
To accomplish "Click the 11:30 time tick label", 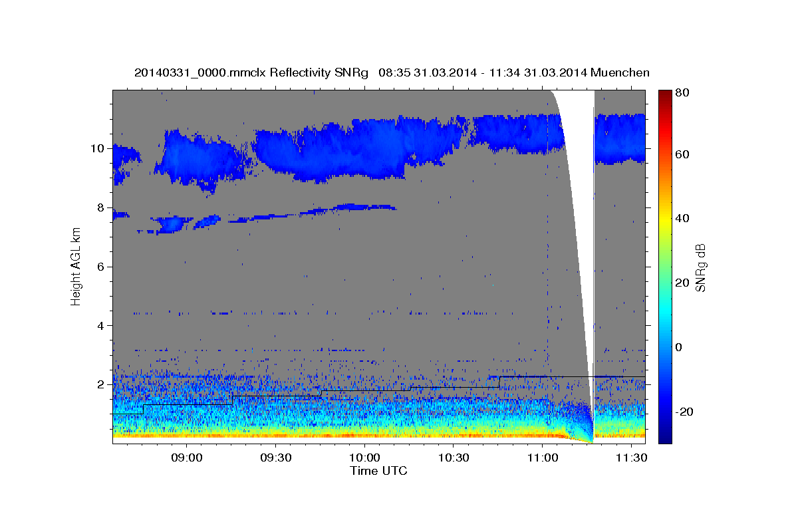I will [x=630, y=458].
